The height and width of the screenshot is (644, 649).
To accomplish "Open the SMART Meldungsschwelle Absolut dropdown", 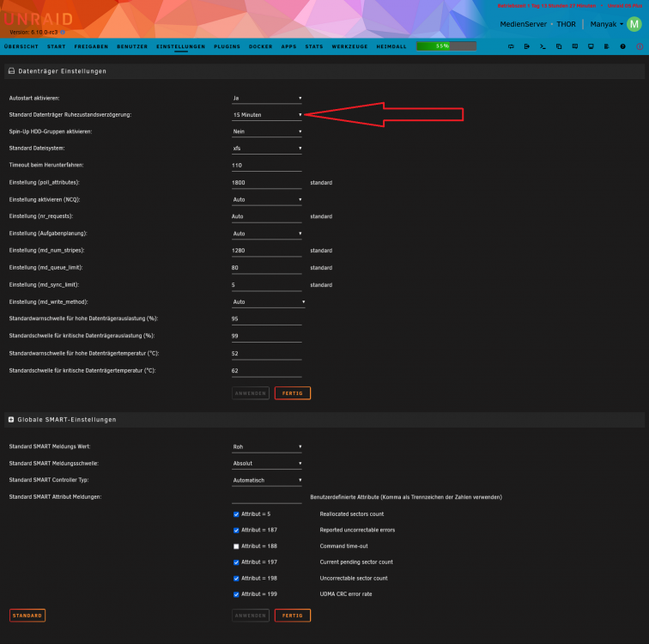I will coord(266,464).
